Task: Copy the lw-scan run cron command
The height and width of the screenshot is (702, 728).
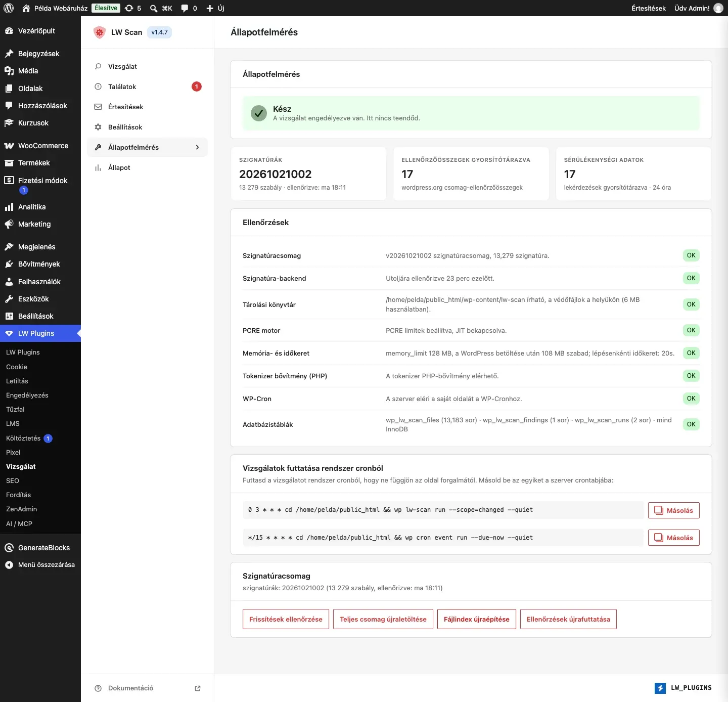Action: [674, 510]
